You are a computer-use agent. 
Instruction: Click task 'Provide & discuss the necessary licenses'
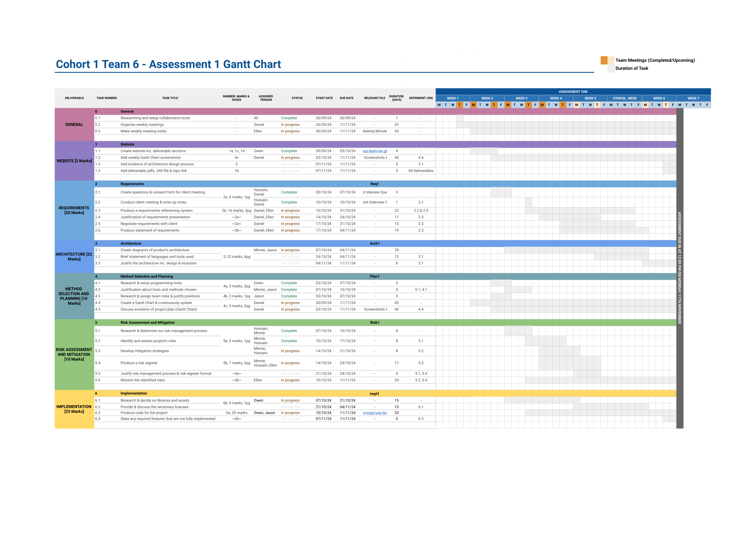(154, 407)
